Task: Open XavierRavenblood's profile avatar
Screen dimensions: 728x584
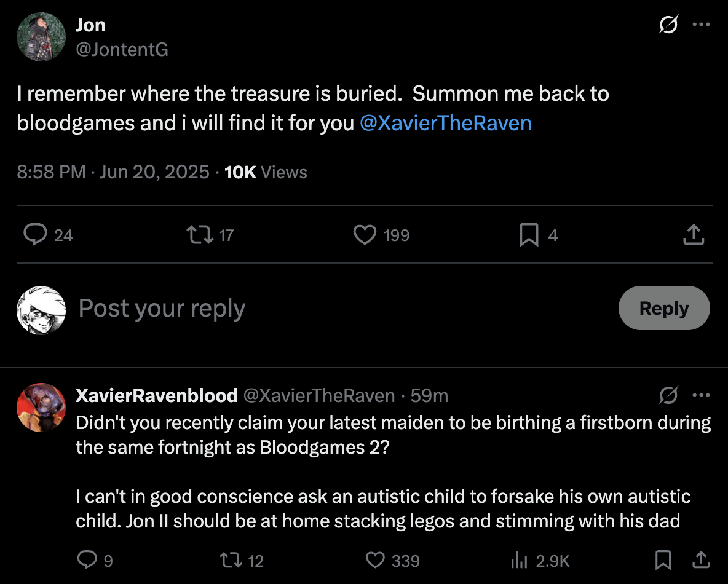Action: tap(41, 408)
